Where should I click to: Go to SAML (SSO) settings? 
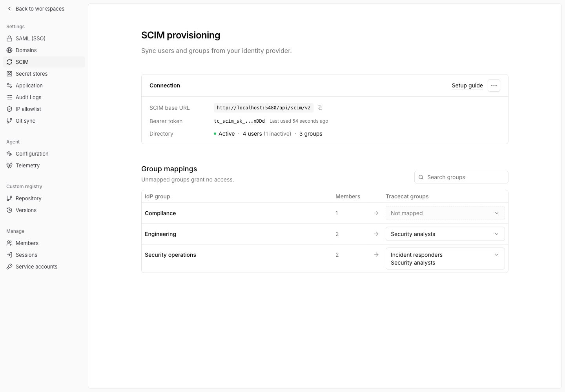pyautogui.click(x=44, y=38)
